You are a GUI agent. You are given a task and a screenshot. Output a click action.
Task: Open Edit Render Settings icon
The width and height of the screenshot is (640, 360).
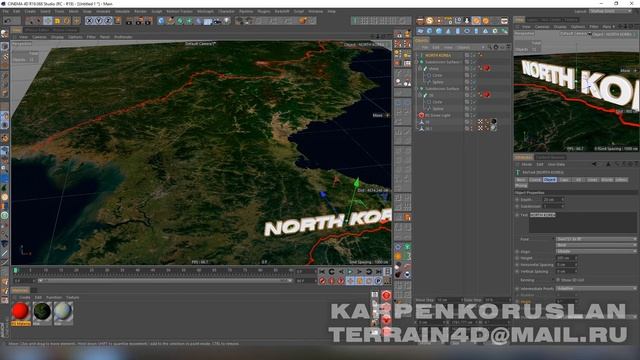click(149, 21)
